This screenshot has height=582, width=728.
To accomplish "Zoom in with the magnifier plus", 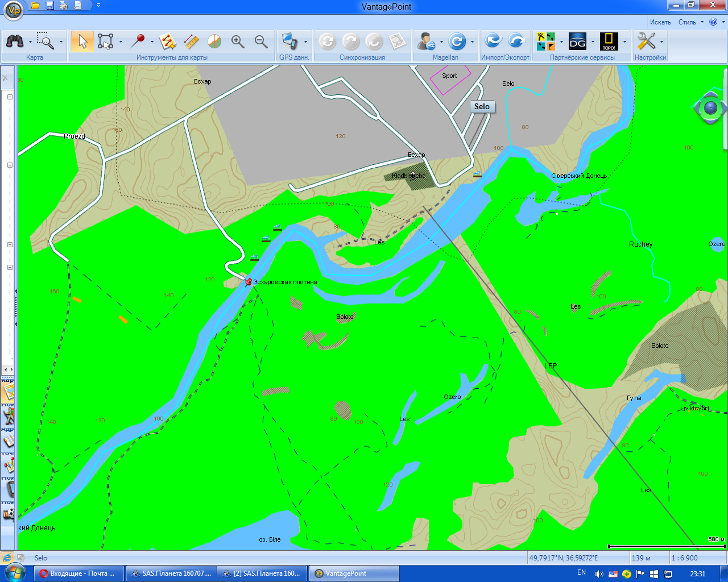I will click(238, 41).
